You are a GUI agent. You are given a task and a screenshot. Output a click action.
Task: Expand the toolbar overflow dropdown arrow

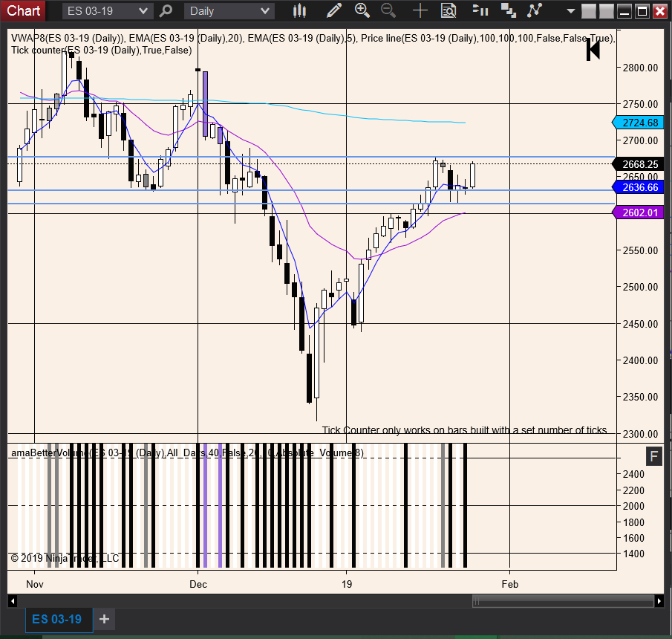pyautogui.click(x=570, y=11)
